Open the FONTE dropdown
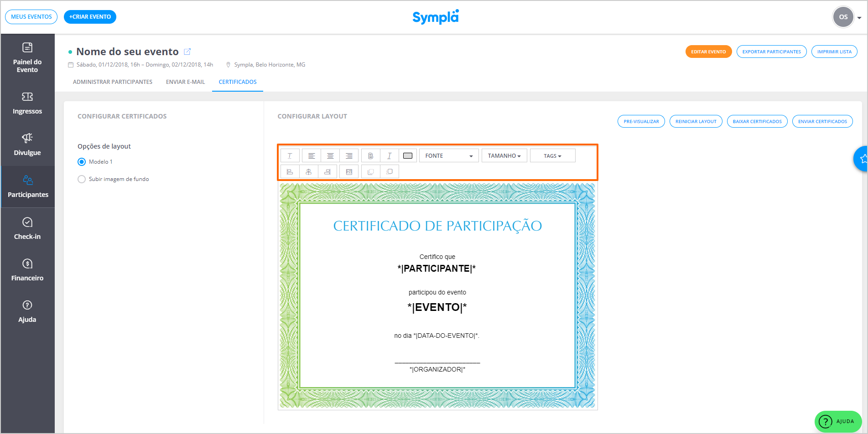This screenshot has height=434, width=868. 449,156
